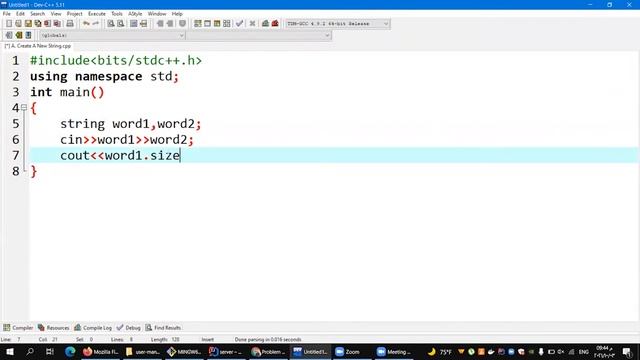Open the Tools menu
This screenshot has height=360, width=640.
coord(117,14)
